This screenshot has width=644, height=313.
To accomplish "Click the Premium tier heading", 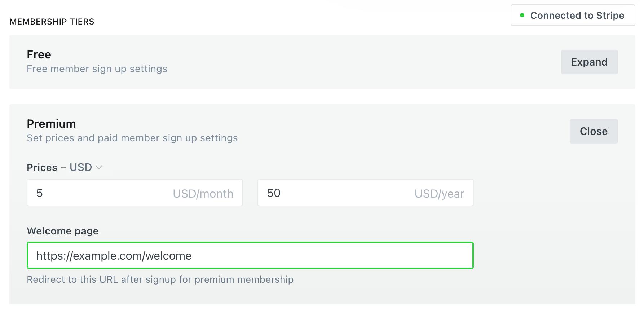I will [51, 124].
